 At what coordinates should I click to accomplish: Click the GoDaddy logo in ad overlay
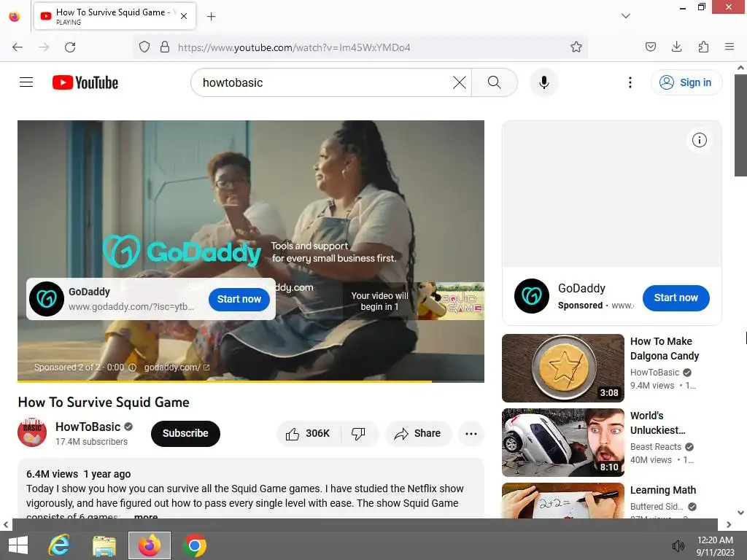pos(47,299)
